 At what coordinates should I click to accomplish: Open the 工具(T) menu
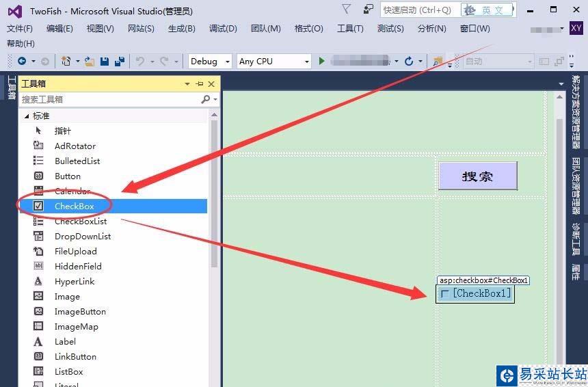coord(350,29)
